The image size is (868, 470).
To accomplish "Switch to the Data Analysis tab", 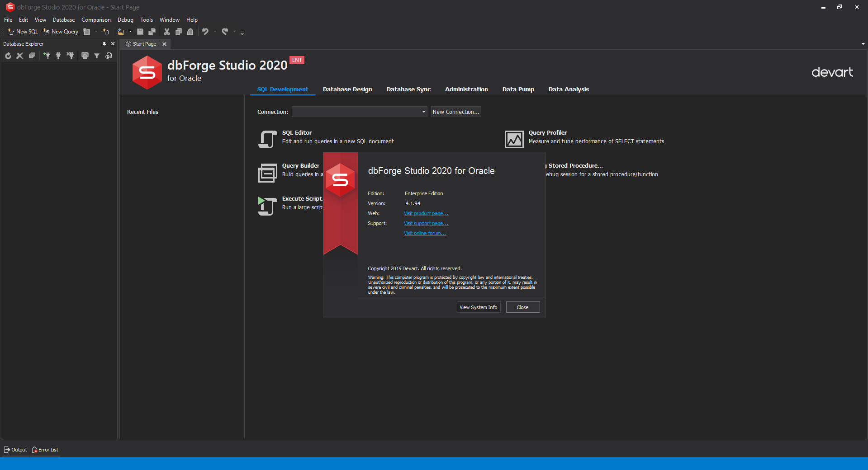I will (569, 89).
